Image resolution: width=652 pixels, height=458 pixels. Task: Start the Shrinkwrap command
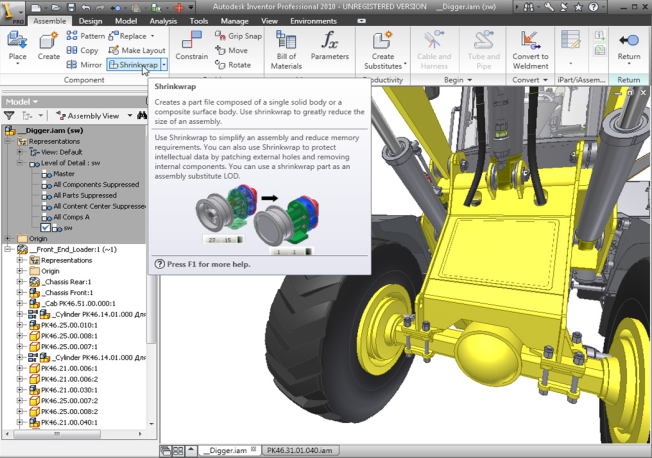pos(133,65)
